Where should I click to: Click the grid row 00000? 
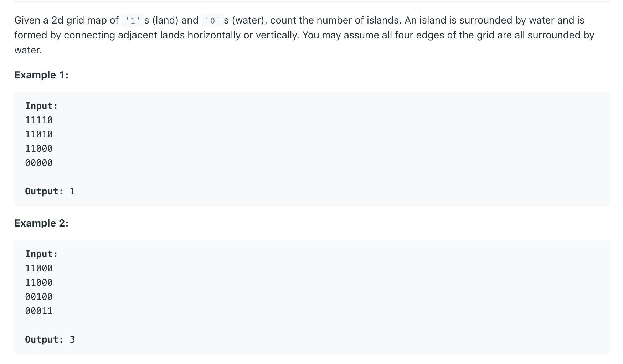(x=39, y=163)
